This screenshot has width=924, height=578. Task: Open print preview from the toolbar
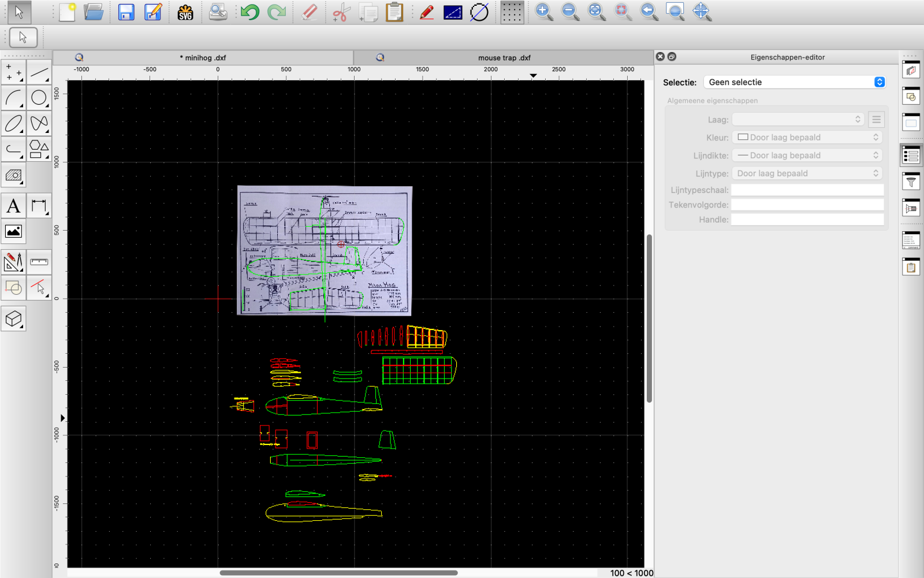[x=218, y=12]
